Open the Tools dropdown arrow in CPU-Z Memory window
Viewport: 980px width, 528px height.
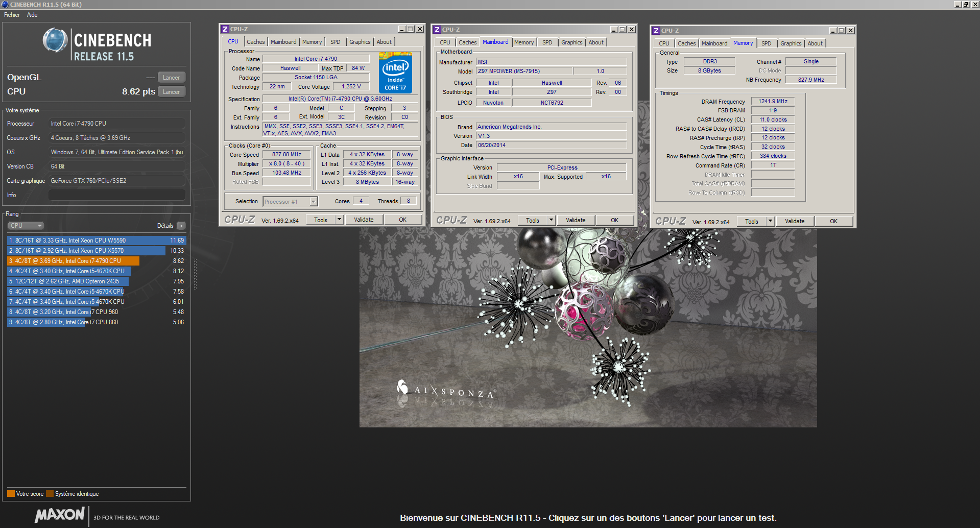coord(770,221)
